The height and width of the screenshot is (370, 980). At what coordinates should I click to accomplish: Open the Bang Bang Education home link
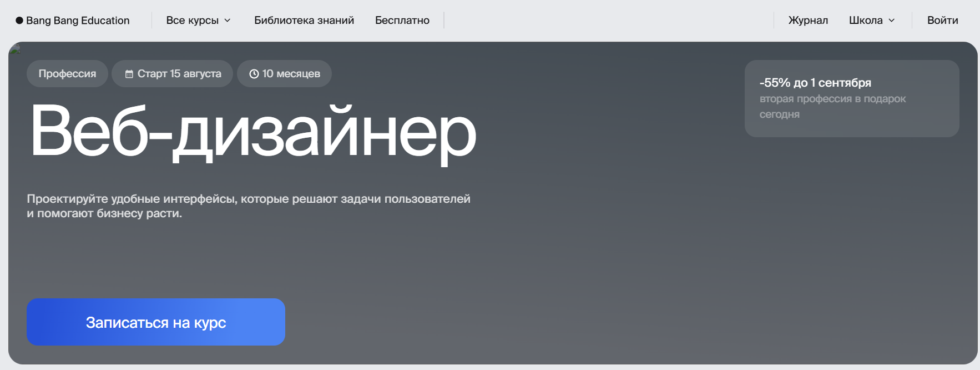[x=78, y=21]
